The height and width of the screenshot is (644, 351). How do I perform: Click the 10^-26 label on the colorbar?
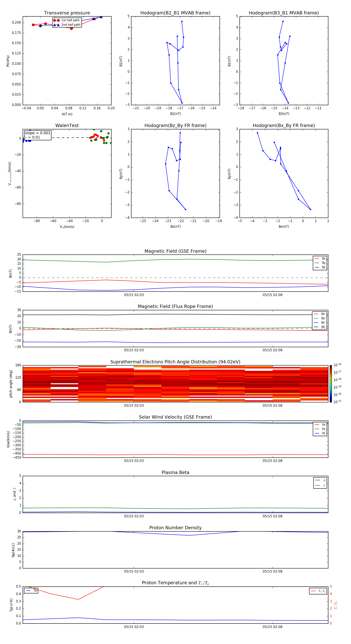338,365
